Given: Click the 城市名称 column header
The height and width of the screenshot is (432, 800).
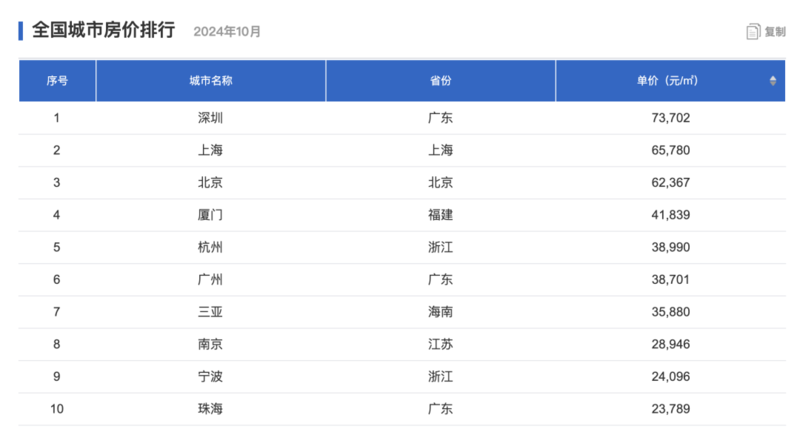Looking at the screenshot, I should pyautogui.click(x=211, y=81).
